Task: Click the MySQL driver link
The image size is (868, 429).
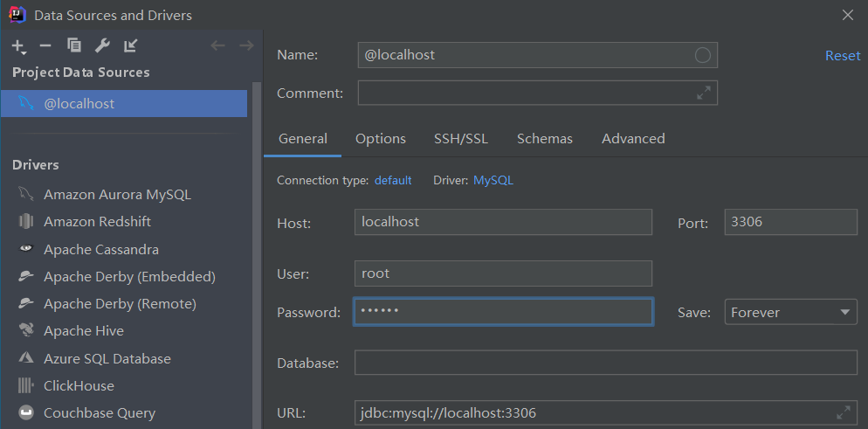Action: (x=493, y=181)
